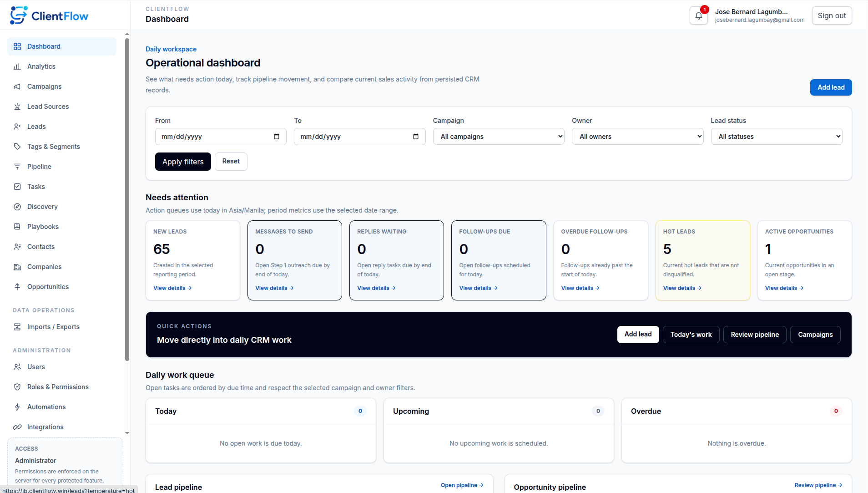
Task: Open Imports / Exports page
Action: click(x=62, y=327)
